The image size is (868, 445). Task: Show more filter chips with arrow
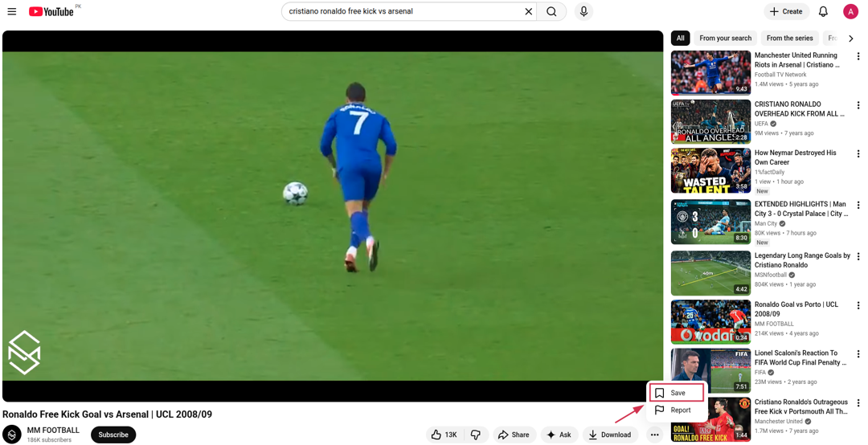pos(851,39)
